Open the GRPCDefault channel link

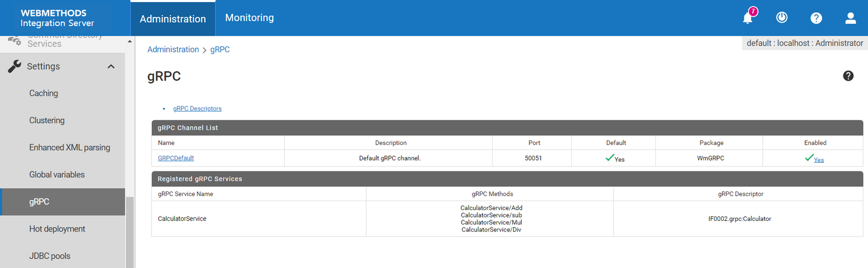point(176,158)
